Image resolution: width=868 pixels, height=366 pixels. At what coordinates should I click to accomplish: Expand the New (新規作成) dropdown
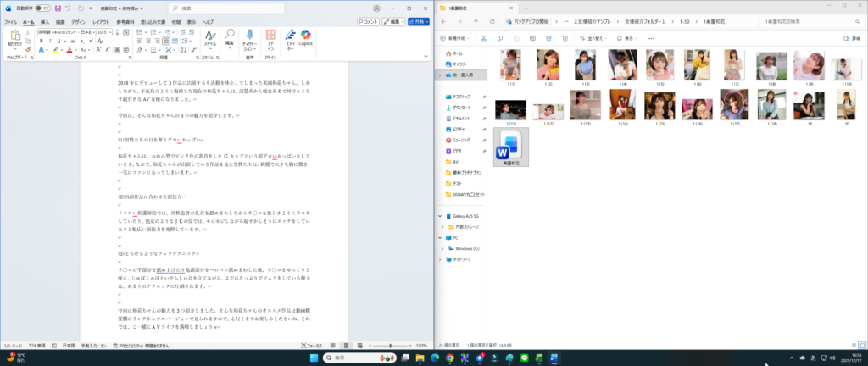(x=455, y=38)
